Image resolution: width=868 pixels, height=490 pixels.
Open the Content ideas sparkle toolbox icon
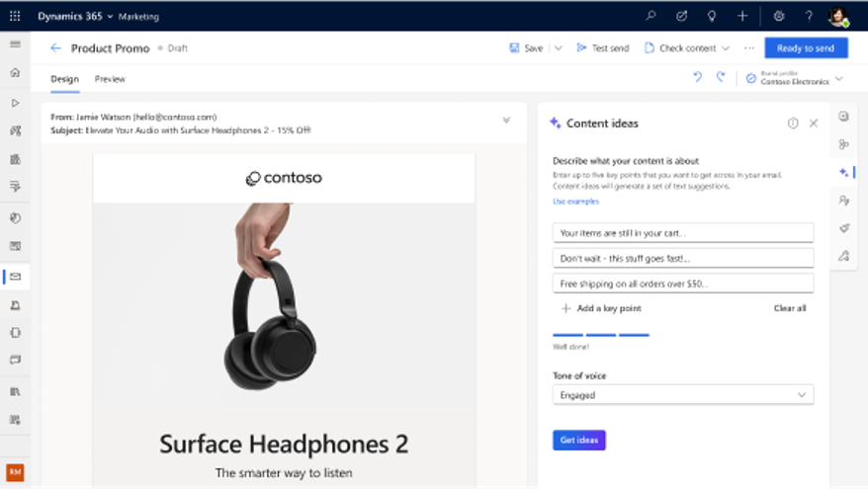coord(843,173)
